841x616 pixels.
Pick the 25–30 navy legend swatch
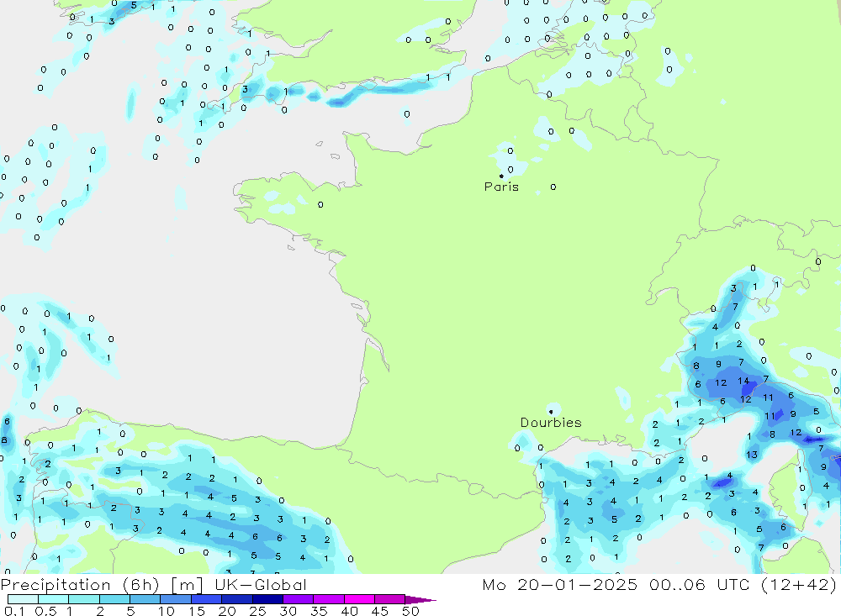point(267,599)
